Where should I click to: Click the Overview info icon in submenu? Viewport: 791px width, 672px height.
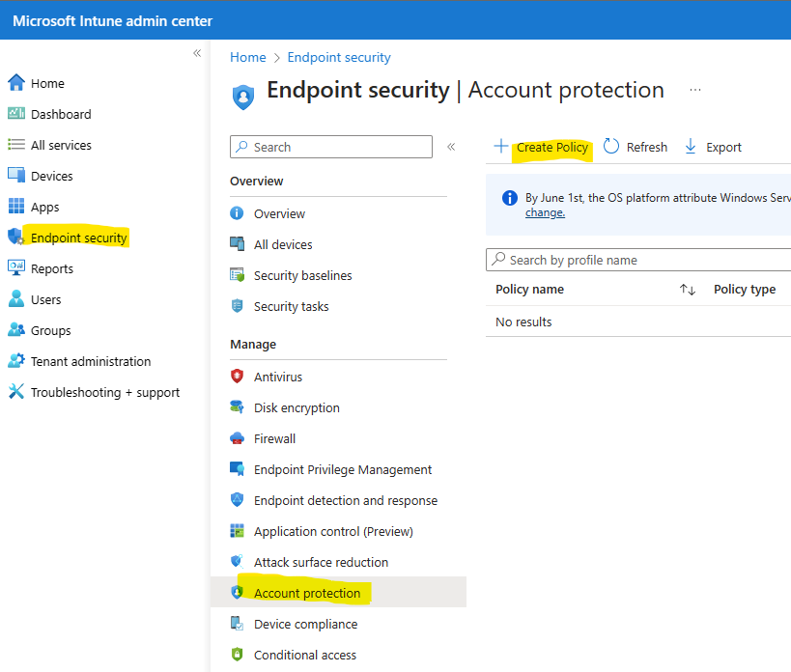pos(237,213)
